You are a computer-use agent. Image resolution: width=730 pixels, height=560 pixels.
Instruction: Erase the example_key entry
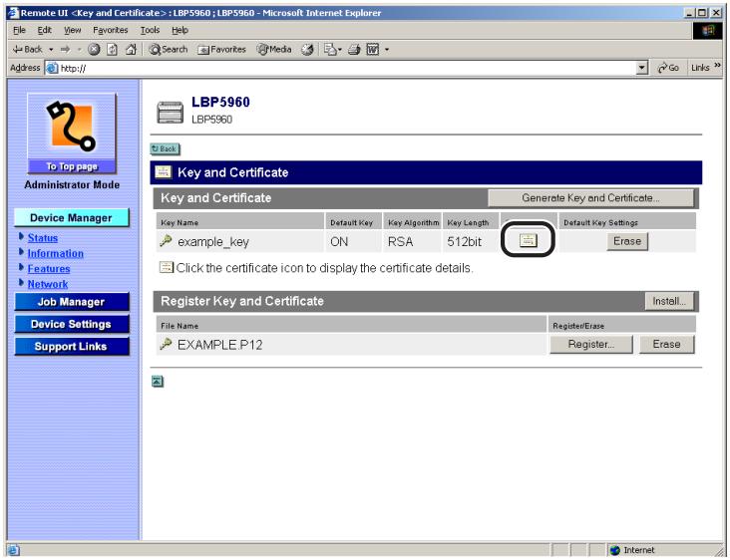point(627,241)
